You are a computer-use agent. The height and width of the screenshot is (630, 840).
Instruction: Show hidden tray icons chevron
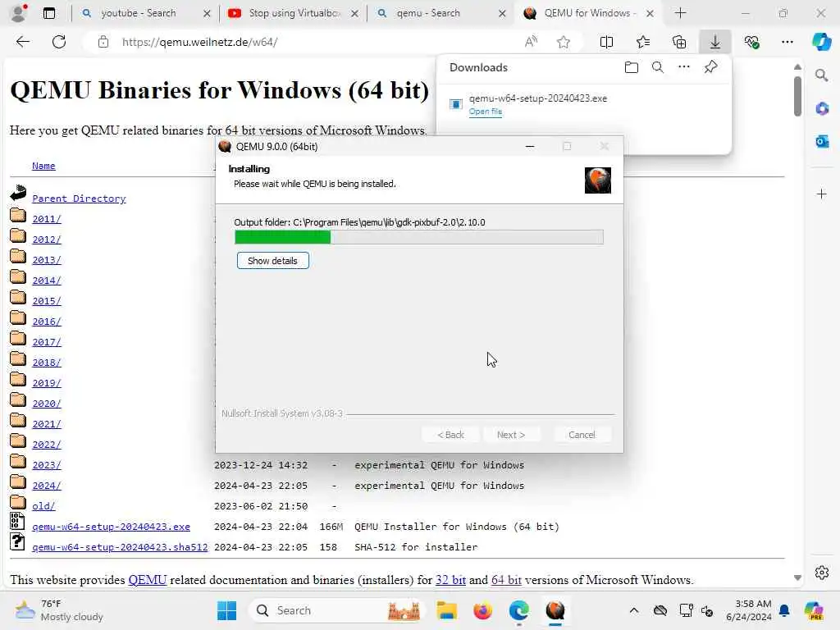(x=634, y=610)
